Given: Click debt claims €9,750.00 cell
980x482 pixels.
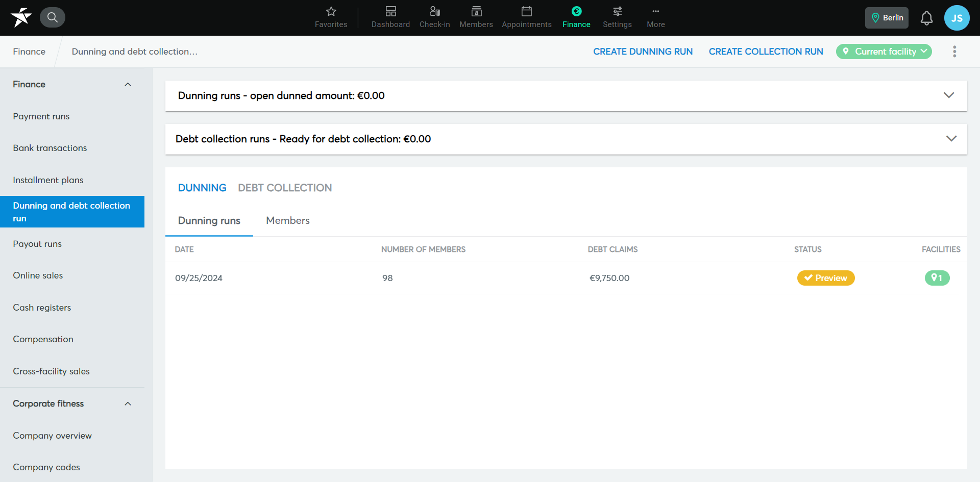Looking at the screenshot, I should [x=609, y=278].
